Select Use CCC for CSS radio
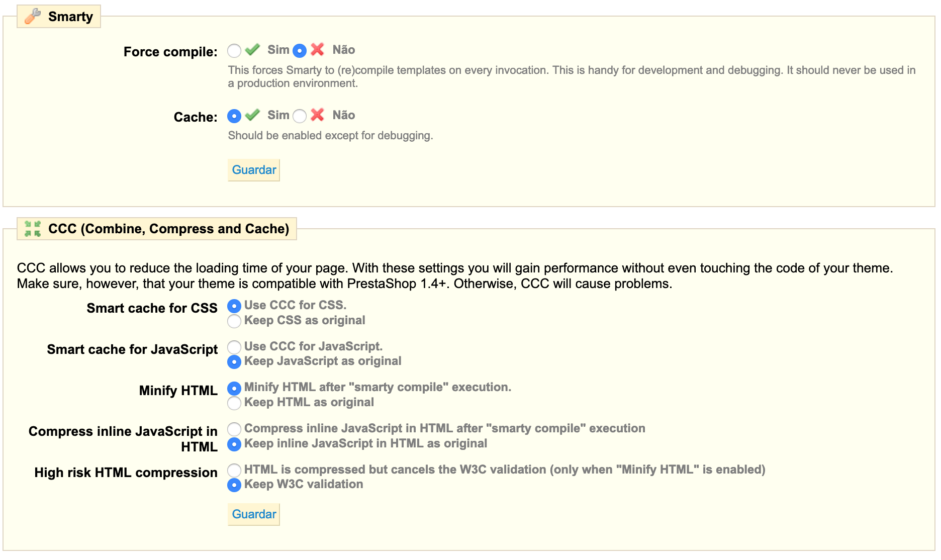The width and height of the screenshot is (941, 560). [234, 306]
